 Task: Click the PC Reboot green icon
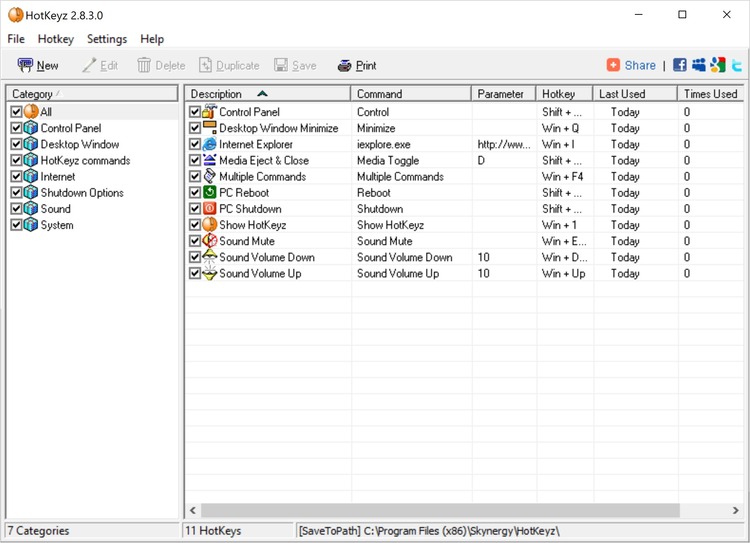[x=210, y=192]
